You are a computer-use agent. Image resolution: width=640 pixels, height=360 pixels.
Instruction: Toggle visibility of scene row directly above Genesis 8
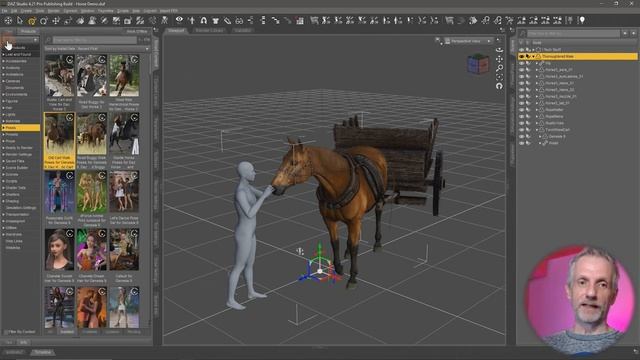521,130
